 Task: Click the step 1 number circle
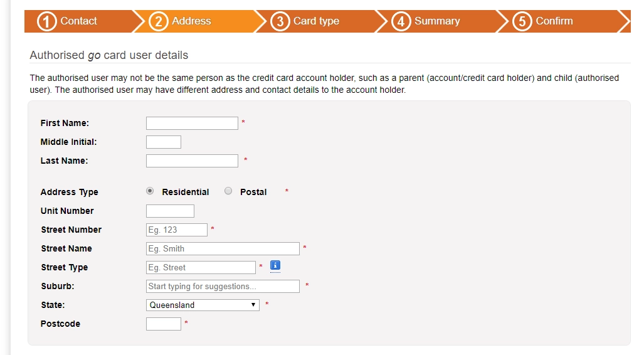coord(47,21)
